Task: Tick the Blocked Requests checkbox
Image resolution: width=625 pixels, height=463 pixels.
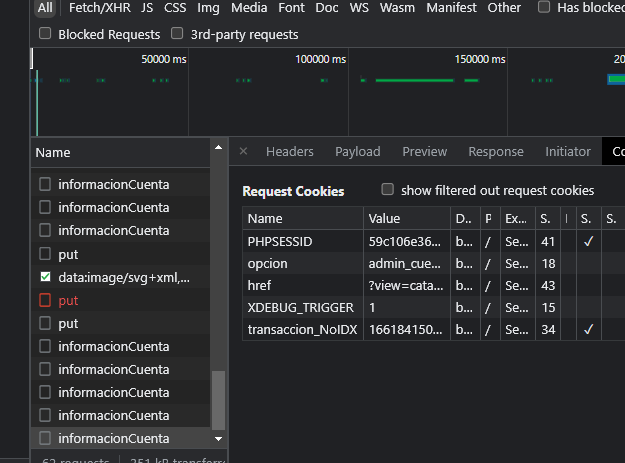Action: [45, 33]
